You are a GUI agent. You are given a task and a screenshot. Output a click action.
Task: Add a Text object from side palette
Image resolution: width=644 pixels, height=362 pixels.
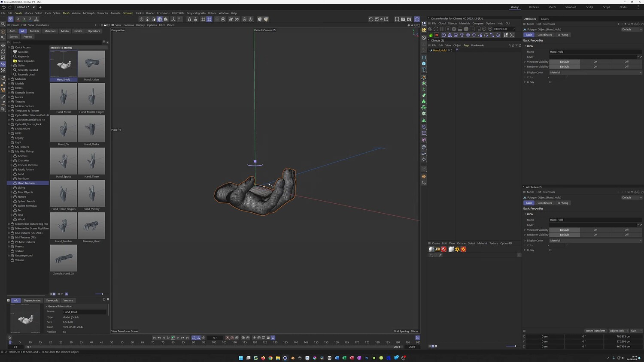pyautogui.click(x=424, y=69)
